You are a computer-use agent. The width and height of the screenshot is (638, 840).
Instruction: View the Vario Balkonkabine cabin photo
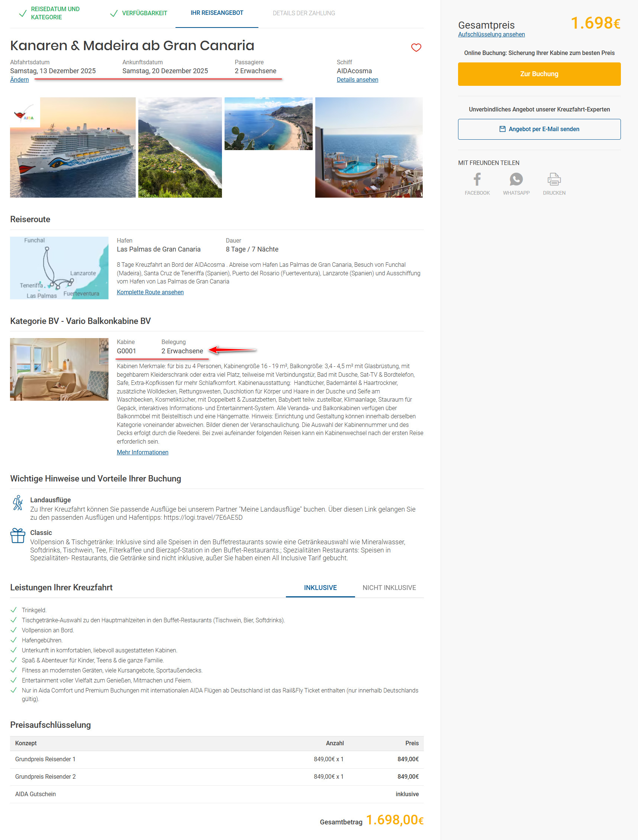tap(59, 370)
